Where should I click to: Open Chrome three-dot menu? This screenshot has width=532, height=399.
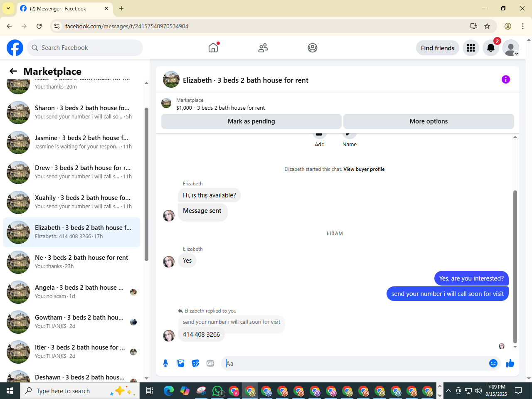(x=523, y=26)
